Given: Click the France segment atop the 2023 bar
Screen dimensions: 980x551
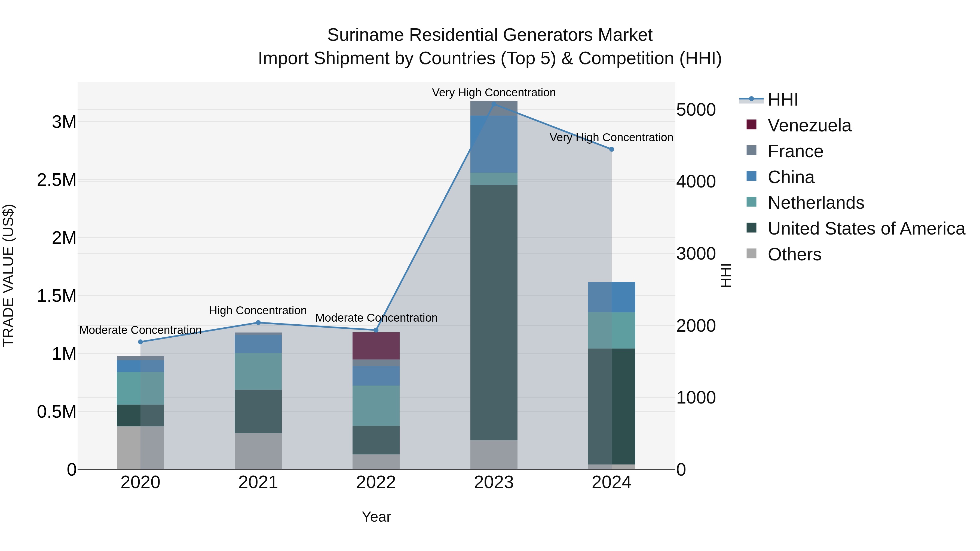Looking at the screenshot, I should coord(494,108).
